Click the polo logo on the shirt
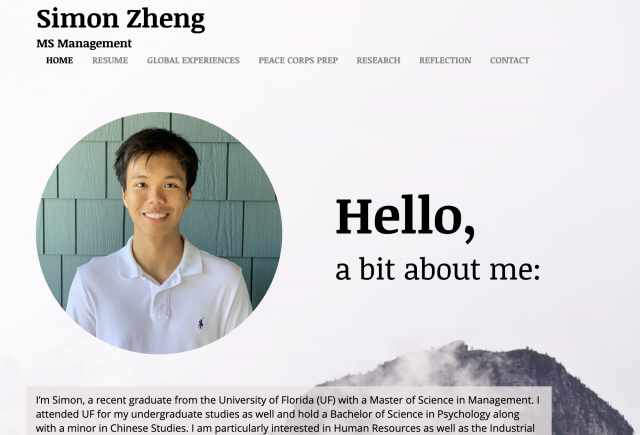The height and width of the screenshot is (435, 640). 201,323
